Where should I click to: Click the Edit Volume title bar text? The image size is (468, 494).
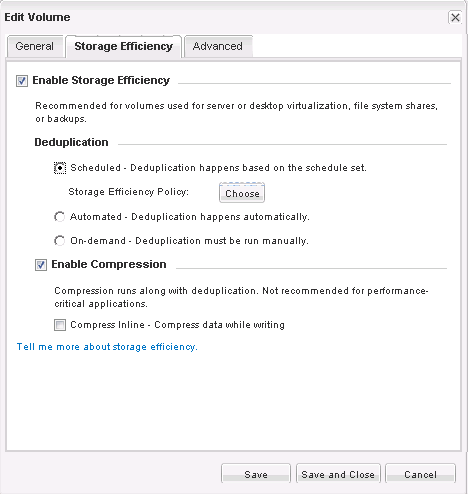coord(37,17)
